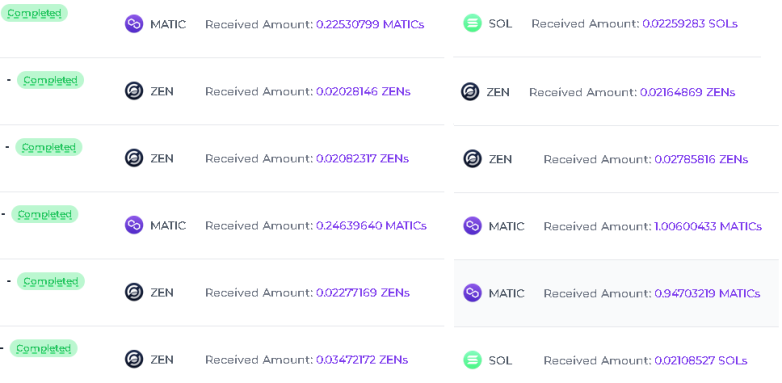Click ZEN coin icon beside 0.02164869 ZENs
The image size is (782, 383).
pos(470,92)
